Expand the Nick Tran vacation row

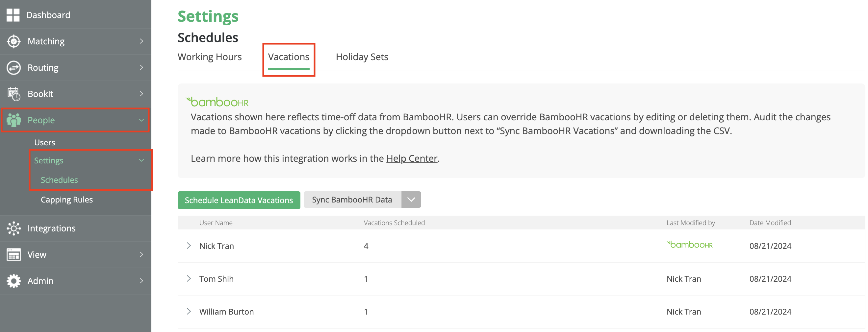189,246
